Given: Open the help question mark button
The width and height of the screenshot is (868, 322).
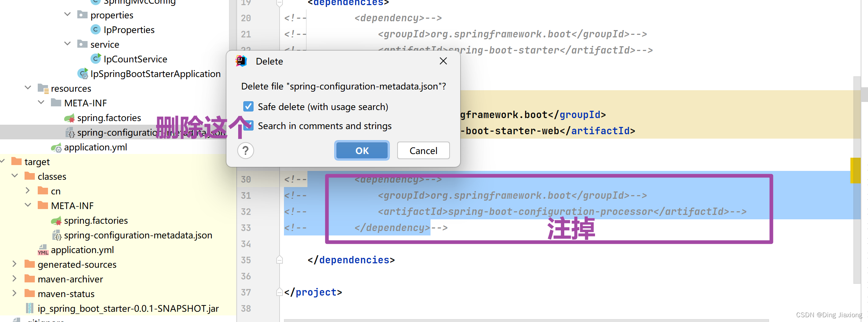Looking at the screenshot, I should coord(245,150).
